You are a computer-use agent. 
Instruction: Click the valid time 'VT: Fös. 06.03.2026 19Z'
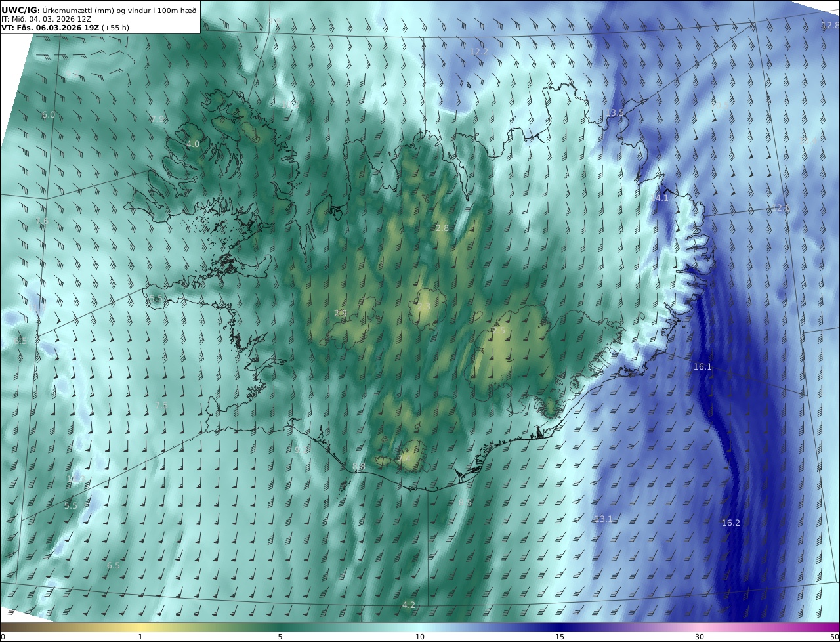tap(51, 28)
